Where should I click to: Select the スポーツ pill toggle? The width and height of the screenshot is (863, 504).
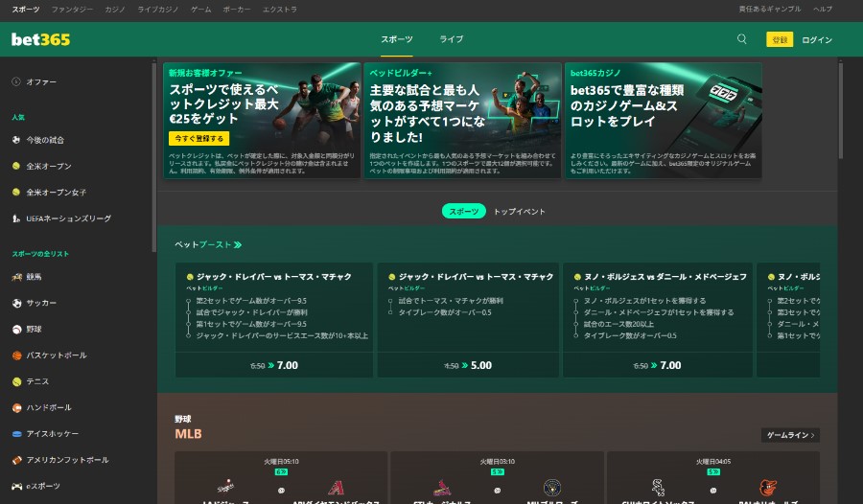pos(463,212)
